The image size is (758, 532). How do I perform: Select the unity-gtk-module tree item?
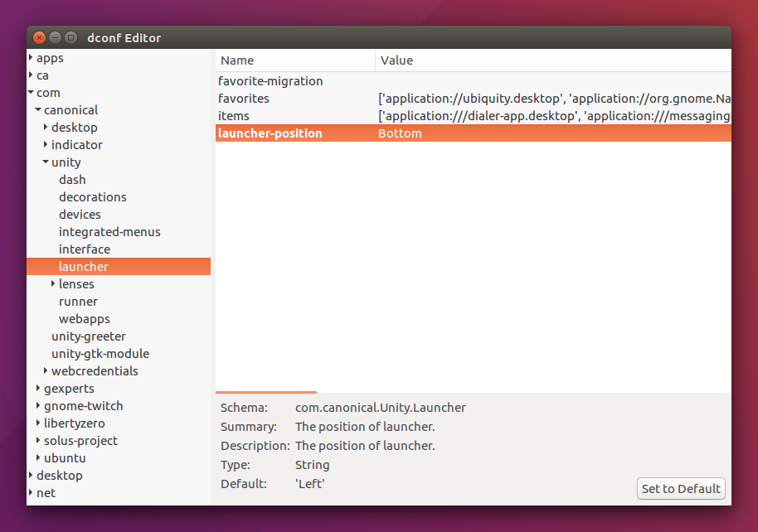(100, 354)
